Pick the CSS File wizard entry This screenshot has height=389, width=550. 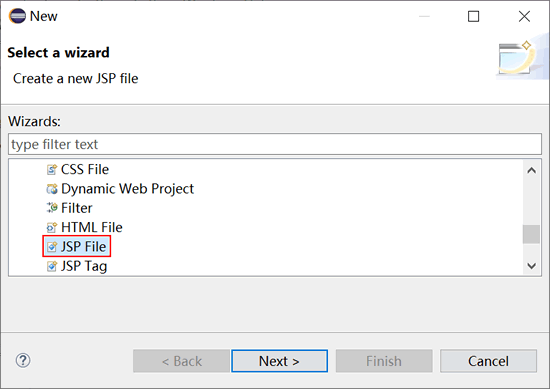click(78, 169)
